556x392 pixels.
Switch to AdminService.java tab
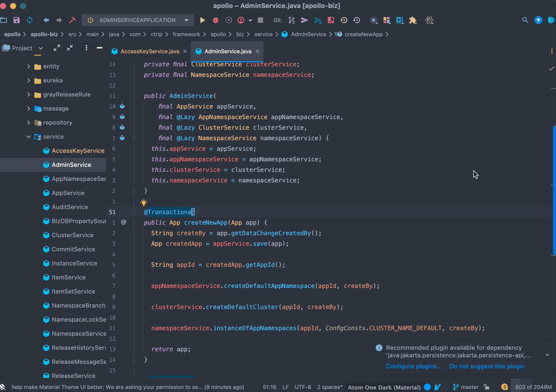228,51
